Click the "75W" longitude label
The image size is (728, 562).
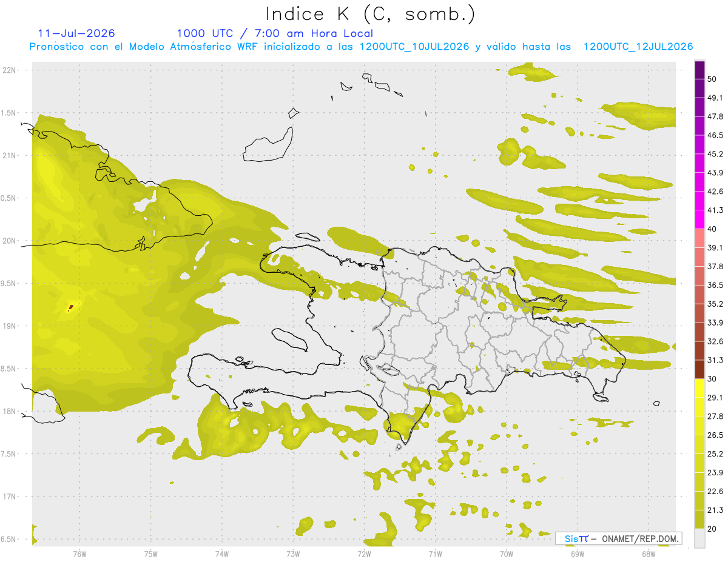(x=151, y=554)
